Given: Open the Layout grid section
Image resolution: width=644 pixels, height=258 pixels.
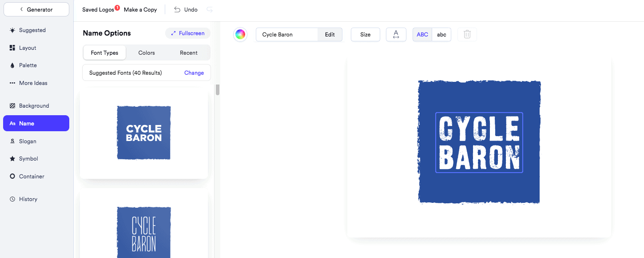Looking at the screenshot, I should point(28,48).
